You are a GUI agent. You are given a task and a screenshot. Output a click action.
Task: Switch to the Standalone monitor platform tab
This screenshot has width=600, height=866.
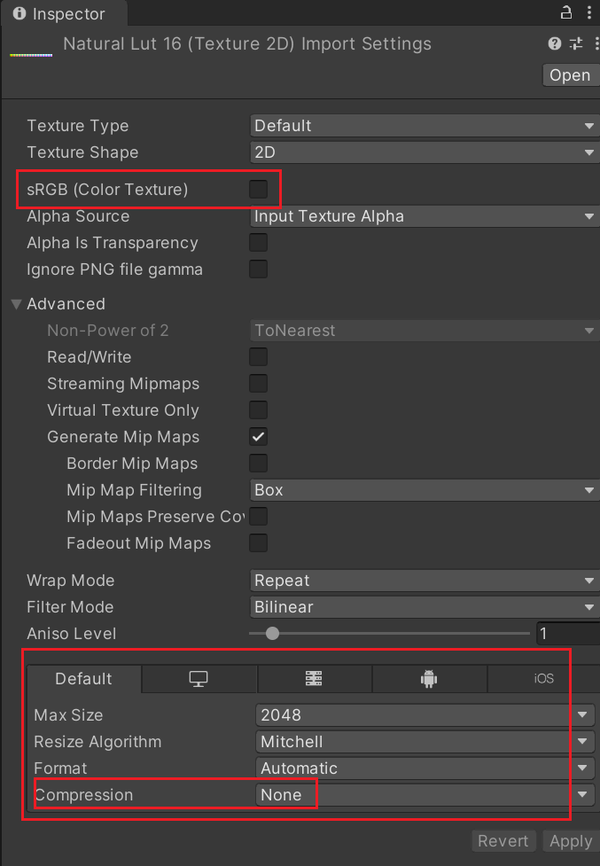tap(199, 679)
